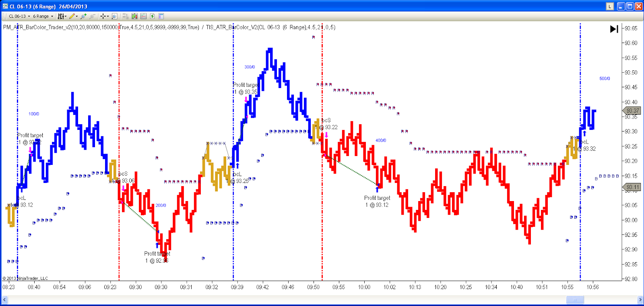Click the 'Profit target 1 @ 93.12' label
Viewport: 644px width, 306px height.
[x=377, y=201]
